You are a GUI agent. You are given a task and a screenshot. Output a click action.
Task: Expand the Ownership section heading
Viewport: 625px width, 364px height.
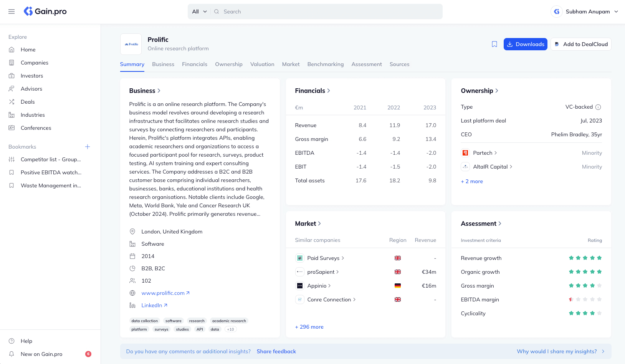coord(479,91)
